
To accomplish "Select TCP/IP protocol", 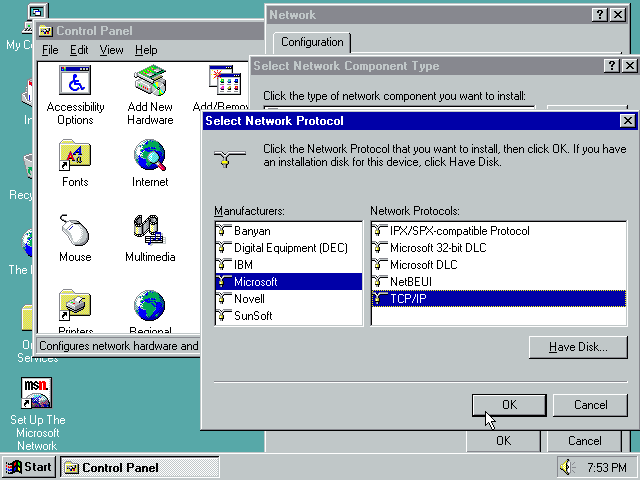I will [x=498, y=299].
